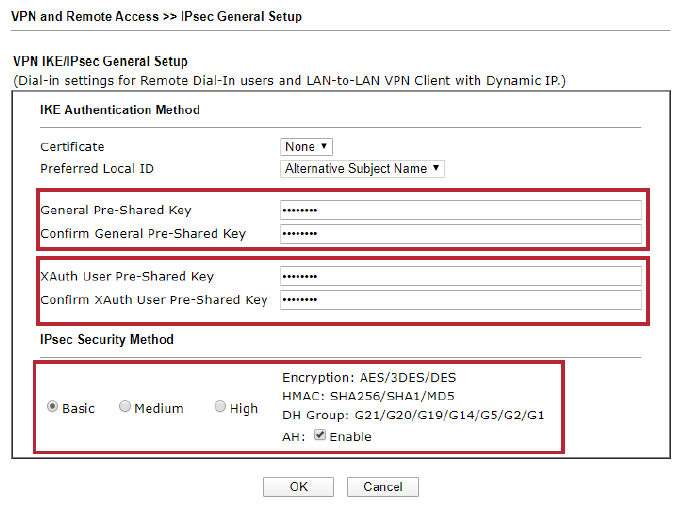
Task: Click the Confirm XAuth User Pre-Shared Key field
Action: coord(460,299)
